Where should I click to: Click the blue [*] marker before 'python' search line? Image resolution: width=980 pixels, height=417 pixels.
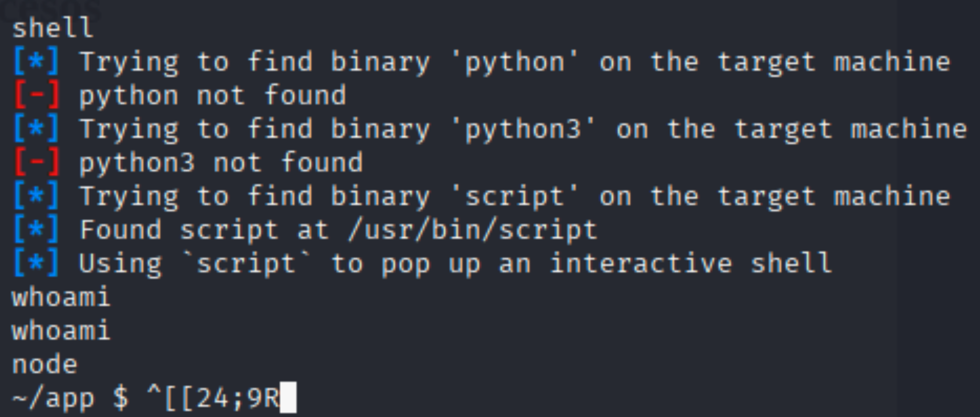coord(36,62)
